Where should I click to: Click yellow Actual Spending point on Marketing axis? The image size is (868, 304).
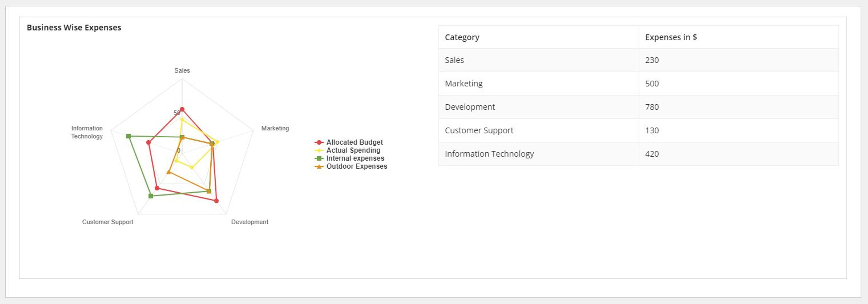coord(217,142)
